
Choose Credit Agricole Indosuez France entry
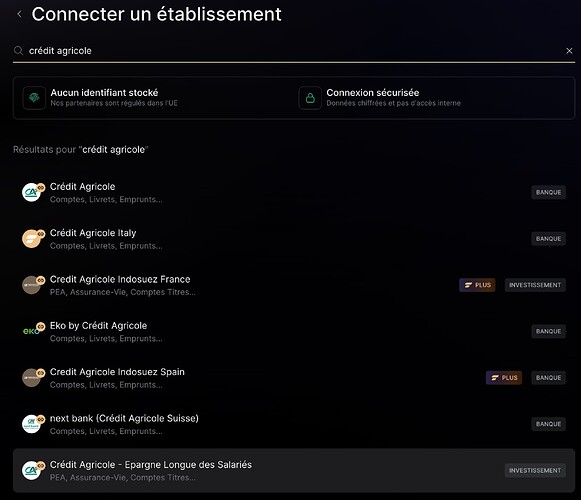(294, 285)
